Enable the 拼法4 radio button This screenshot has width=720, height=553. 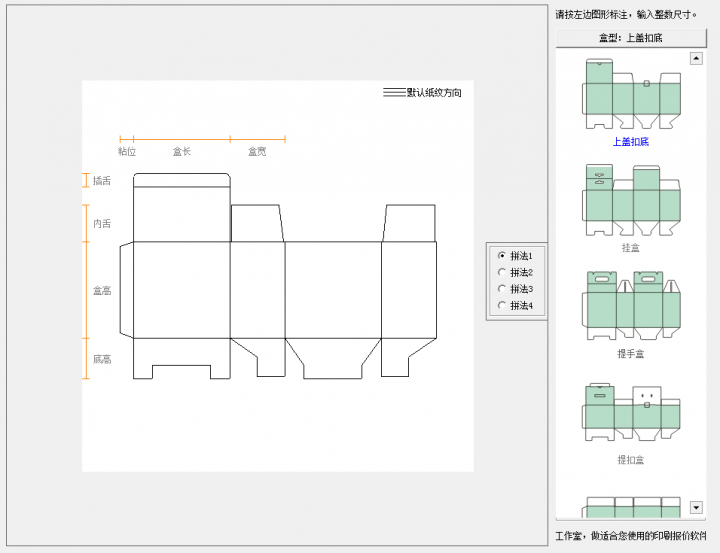coord(502,305)
